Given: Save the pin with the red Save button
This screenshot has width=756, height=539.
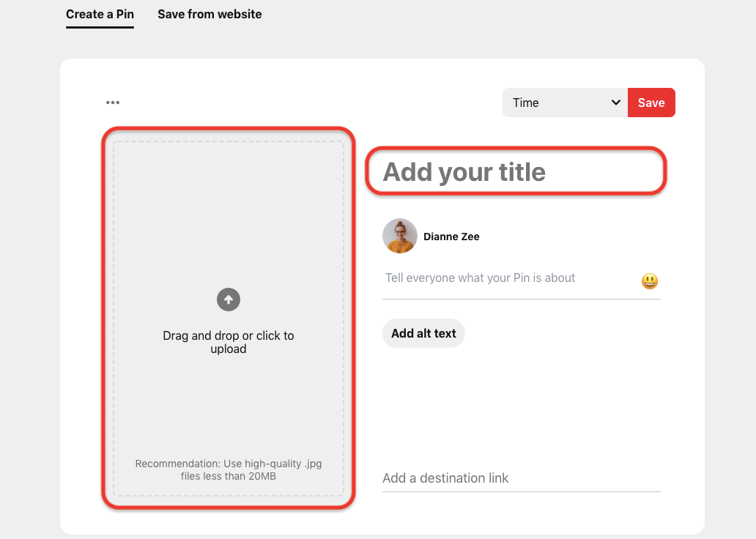Looking at the screenshot, I should [x=651, y=103].
